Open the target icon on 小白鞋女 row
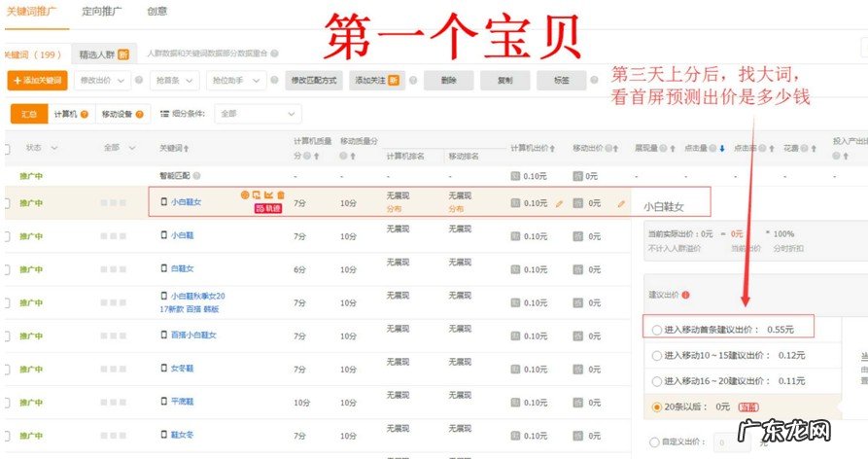The height and width of the screenshot is (459, 868). (245, 194)
